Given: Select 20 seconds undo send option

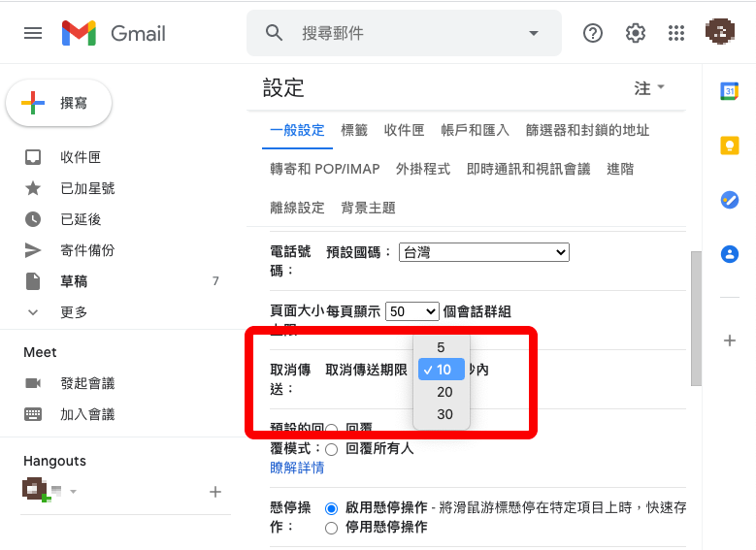Looking at the screenshot, I should [442, 392].
